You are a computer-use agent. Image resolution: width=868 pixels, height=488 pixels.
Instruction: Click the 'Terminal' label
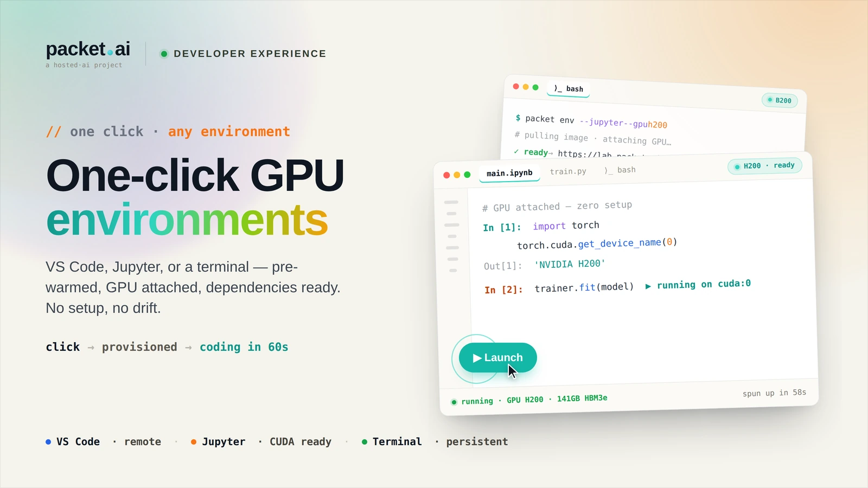tap(397, 442)
